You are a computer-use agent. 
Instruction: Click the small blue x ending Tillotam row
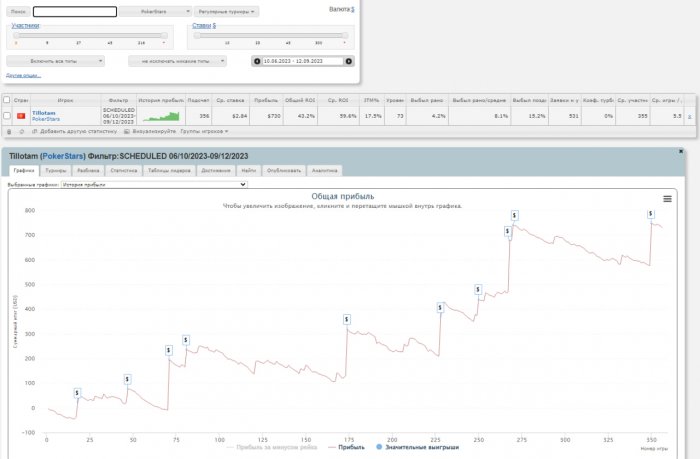[x=690, y=117]
